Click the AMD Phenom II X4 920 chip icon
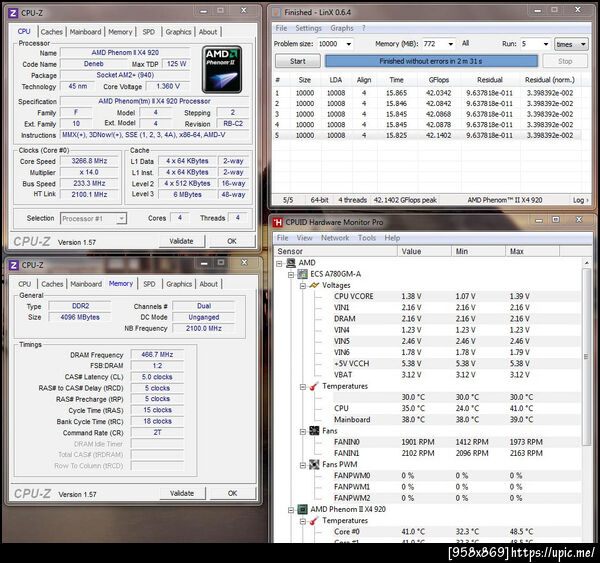 pyautogui.click(x=303, y=509)
